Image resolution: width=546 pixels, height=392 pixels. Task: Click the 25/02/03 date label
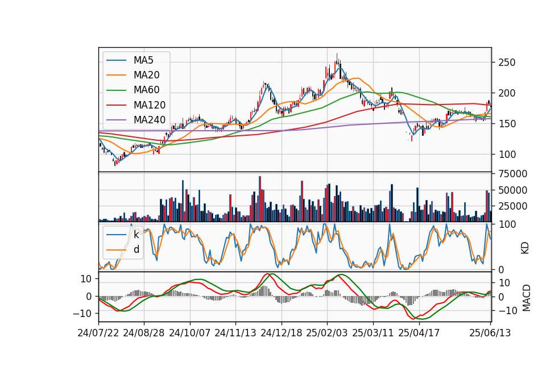tap(327, 333)
